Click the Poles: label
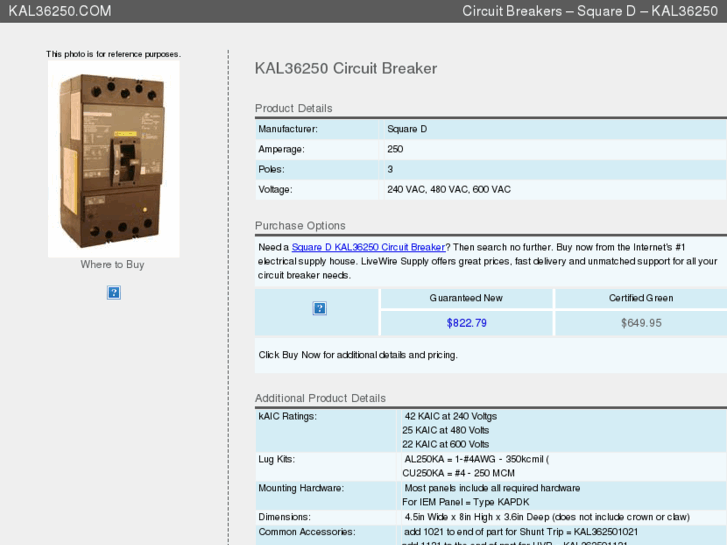Screen dimensions: 727x545 coord(271,169)
